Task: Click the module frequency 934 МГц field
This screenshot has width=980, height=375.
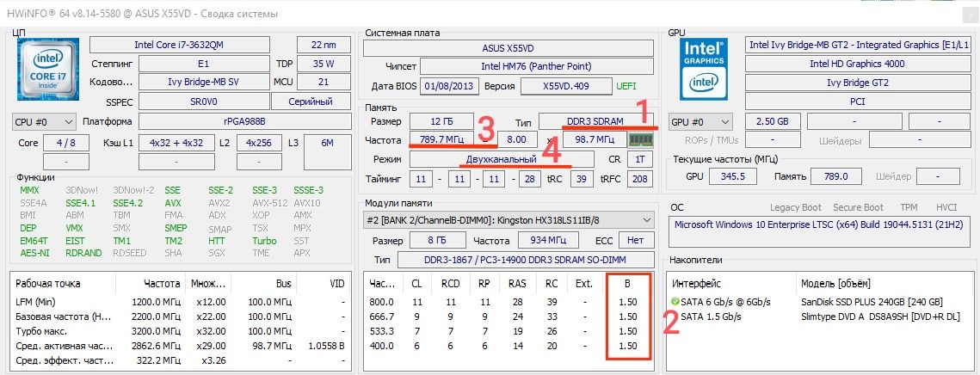Action: click(547, 240)
